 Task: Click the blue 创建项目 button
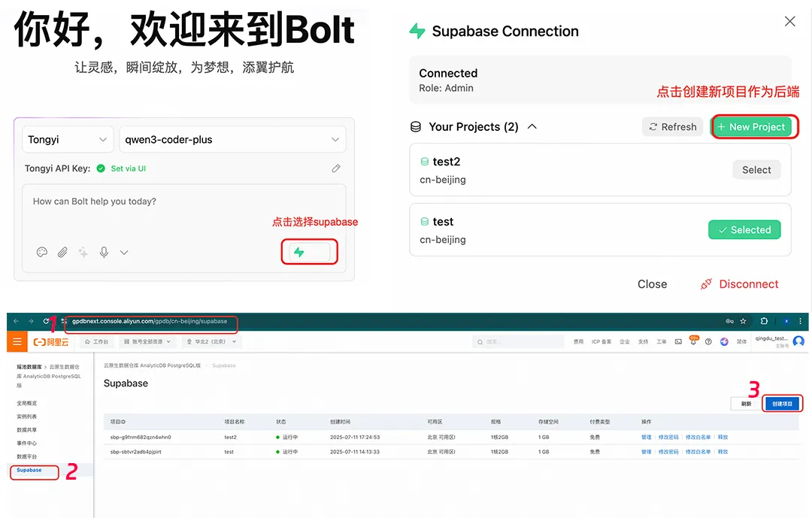782,404
